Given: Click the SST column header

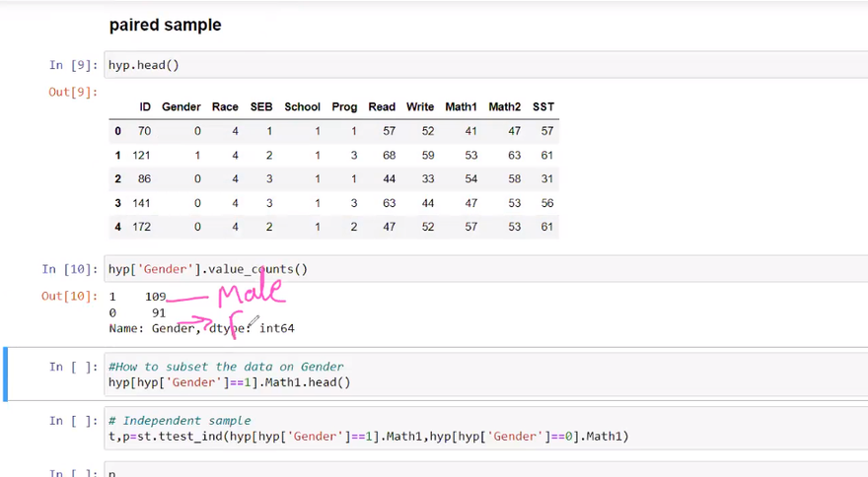Looking at the screenshot, I should tap(542, 107).
